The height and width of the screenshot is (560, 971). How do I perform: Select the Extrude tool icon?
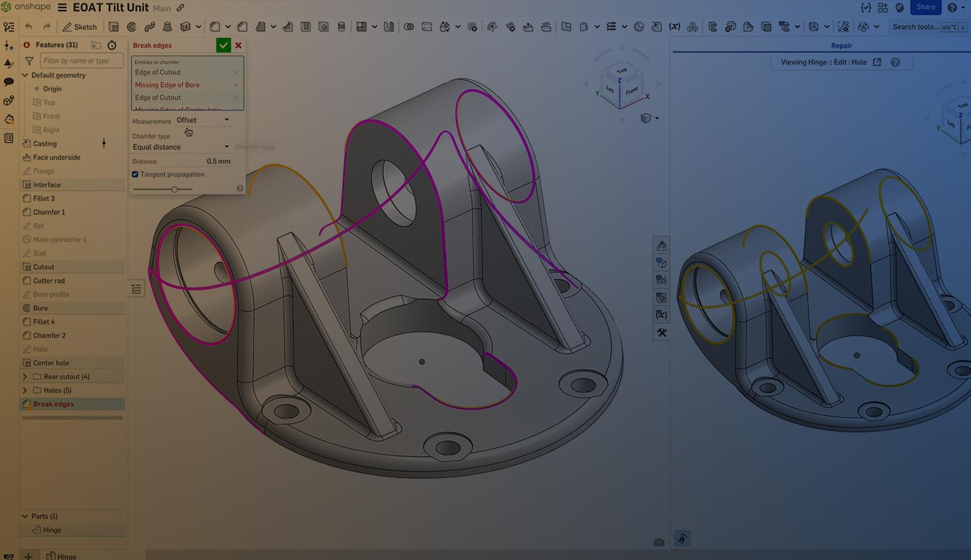(x=114, y=27)
